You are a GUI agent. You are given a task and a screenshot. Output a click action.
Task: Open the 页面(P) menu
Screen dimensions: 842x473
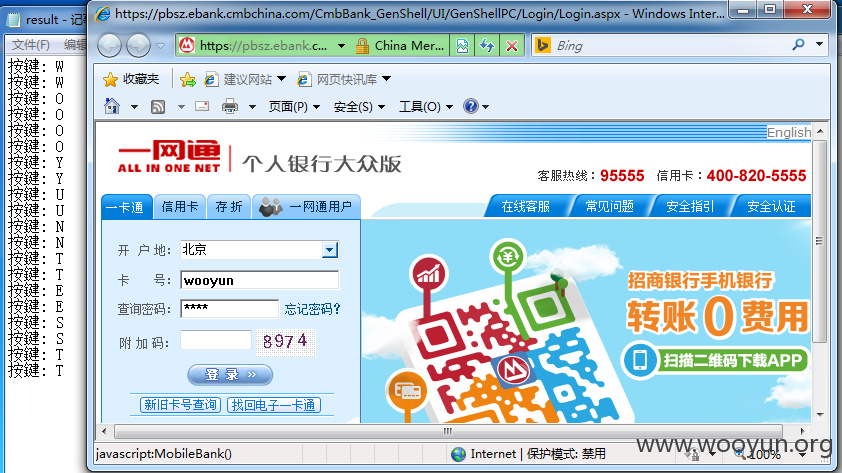(294, 107)
